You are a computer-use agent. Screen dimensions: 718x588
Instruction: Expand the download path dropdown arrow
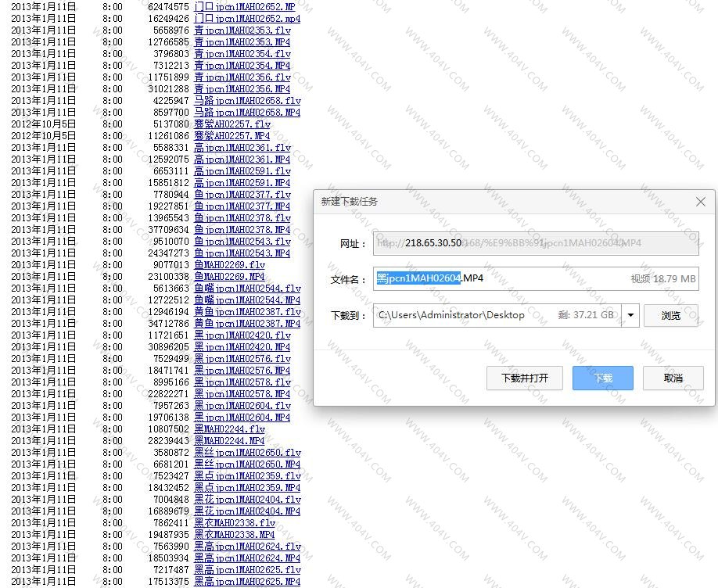tap(630, 316)
